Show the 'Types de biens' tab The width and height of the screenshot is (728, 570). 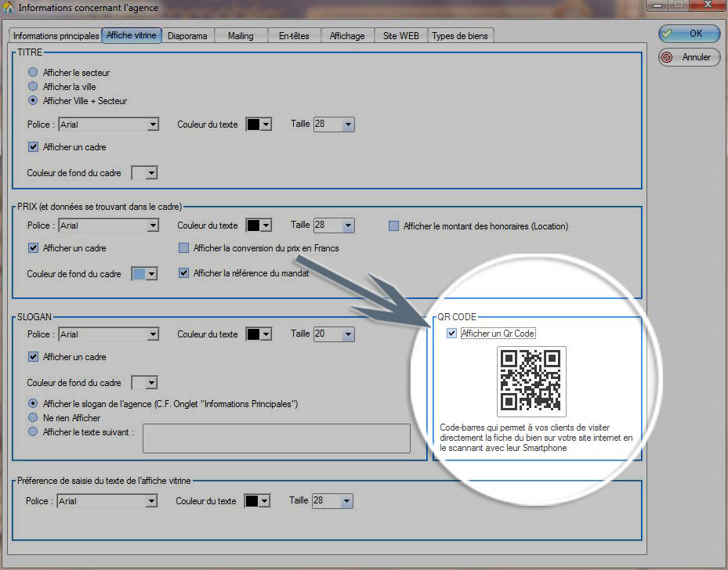[x=460, y=36]
